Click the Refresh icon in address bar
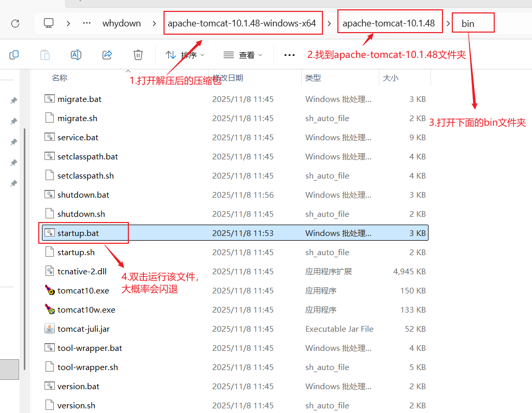Viewport: 532px width, 413px height. click(x=16, y=23)
